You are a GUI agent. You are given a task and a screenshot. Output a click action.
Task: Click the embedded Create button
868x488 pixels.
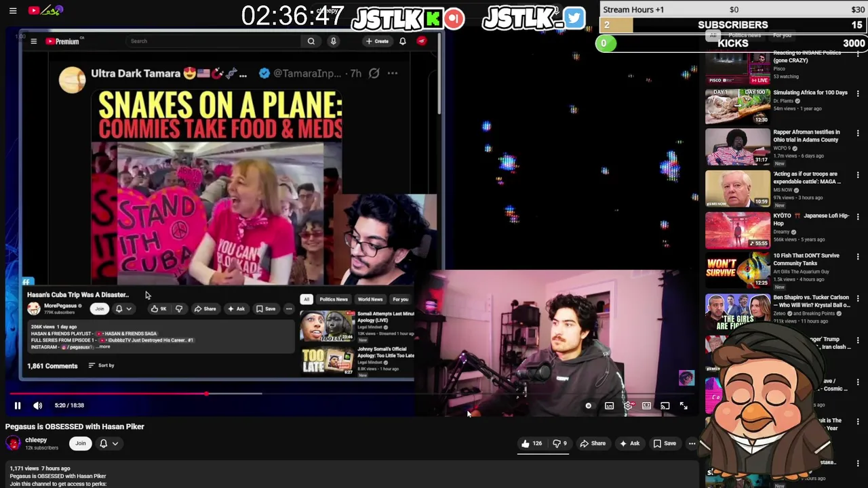(377, 41)
